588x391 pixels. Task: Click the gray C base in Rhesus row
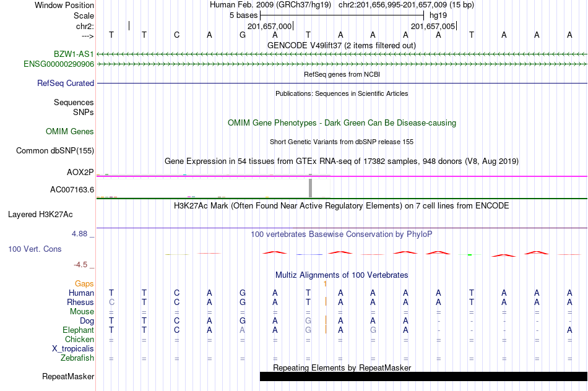coord(111,302)
